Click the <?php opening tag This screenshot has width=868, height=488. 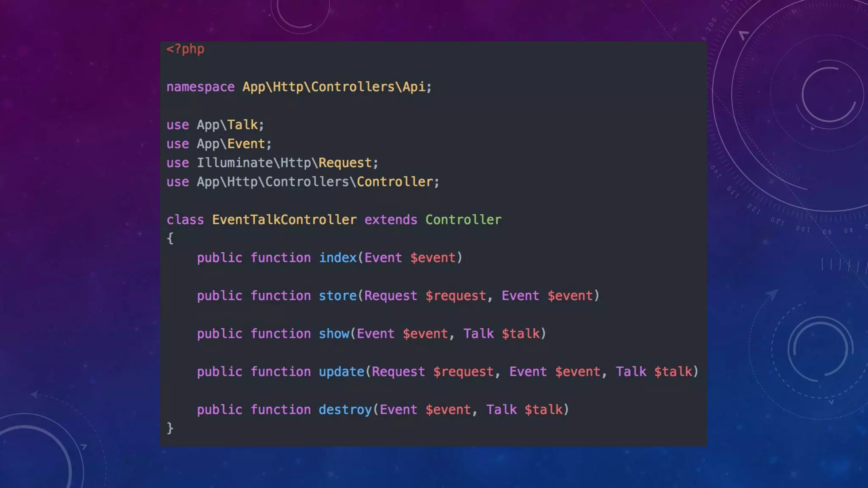point(185,49)
